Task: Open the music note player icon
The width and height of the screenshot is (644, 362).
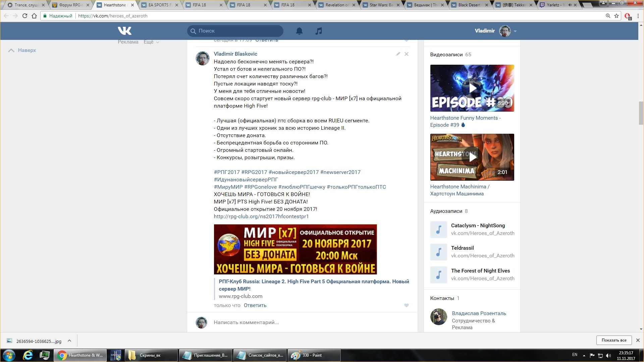Action: coord(319,31)
